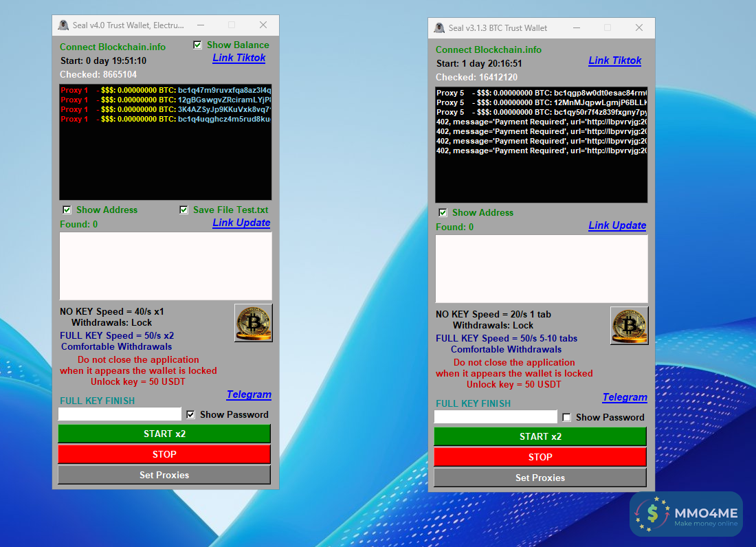The width and height of the screenshot is (756, 547).
Task: Click Unlock key = 50 USDT text in Seal v4.0
Action: click(x=138, y=381)
